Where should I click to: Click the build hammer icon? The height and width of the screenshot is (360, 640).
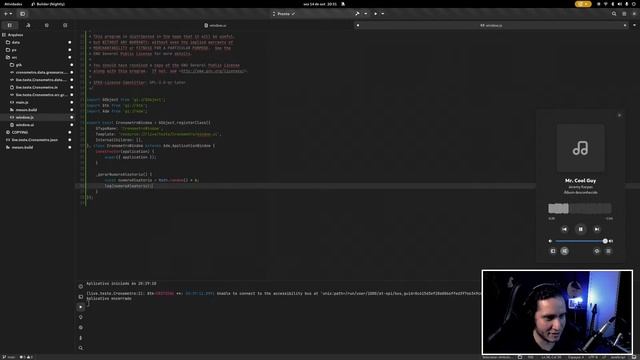coord(357,14)
